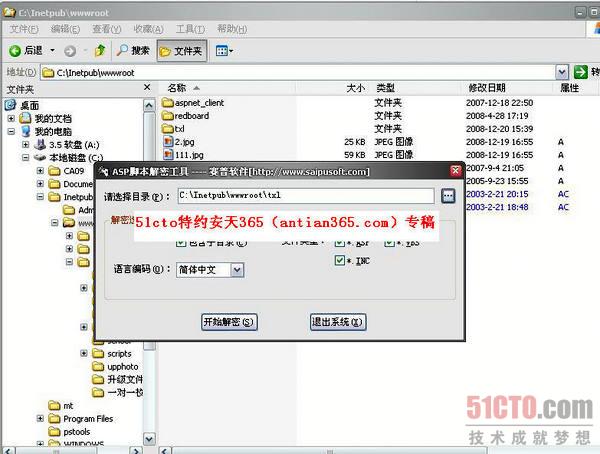Open the 文件(F) menu

point(24,29)
